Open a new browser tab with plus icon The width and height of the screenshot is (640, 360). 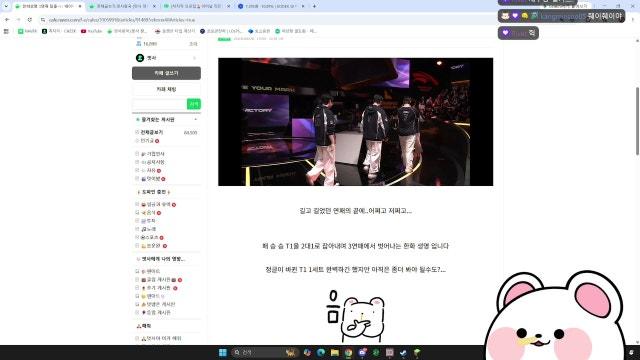(x=314, y=6)
